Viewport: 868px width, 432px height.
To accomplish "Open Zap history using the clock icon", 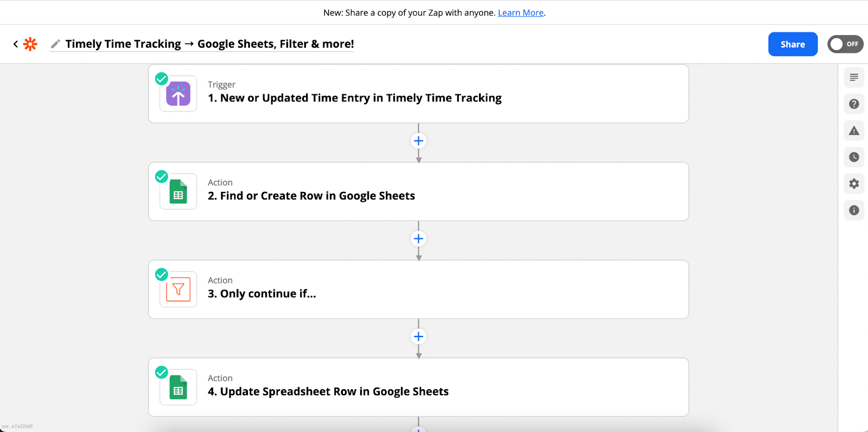I will pyautogui.click(x=853, y=157).
